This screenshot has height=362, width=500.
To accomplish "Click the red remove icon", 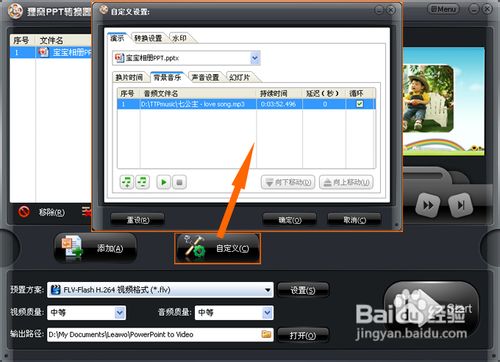I will click(24, 212).
